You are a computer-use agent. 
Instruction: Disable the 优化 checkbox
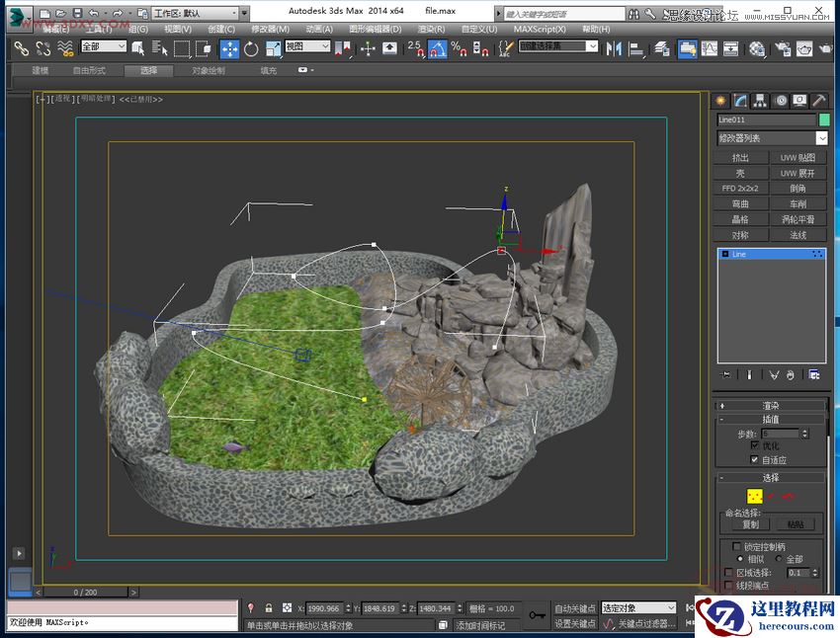[x=755, y=445]
